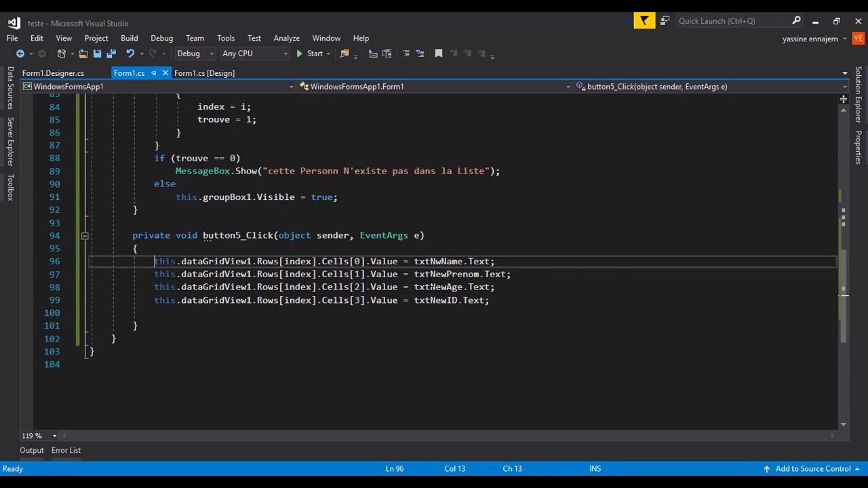Open the Undo history dropdown arrow
The height and width of the screenshot is (488, 868).
[x=140, y=54]
